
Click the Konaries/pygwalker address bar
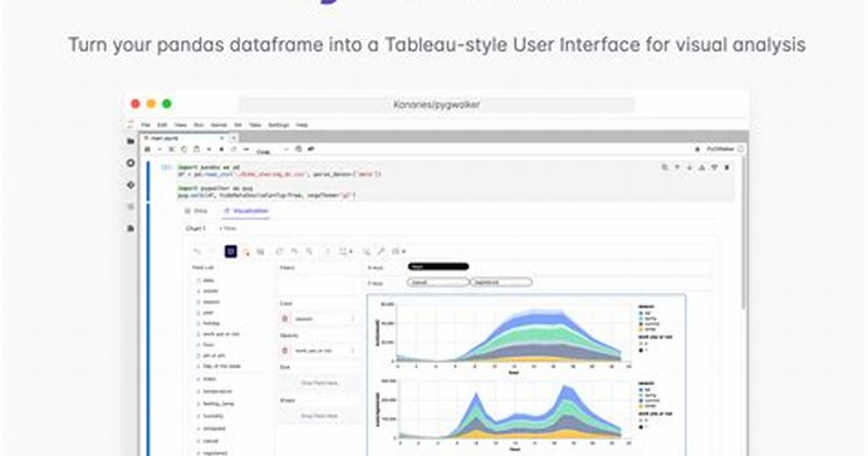(x=436, y=105)
